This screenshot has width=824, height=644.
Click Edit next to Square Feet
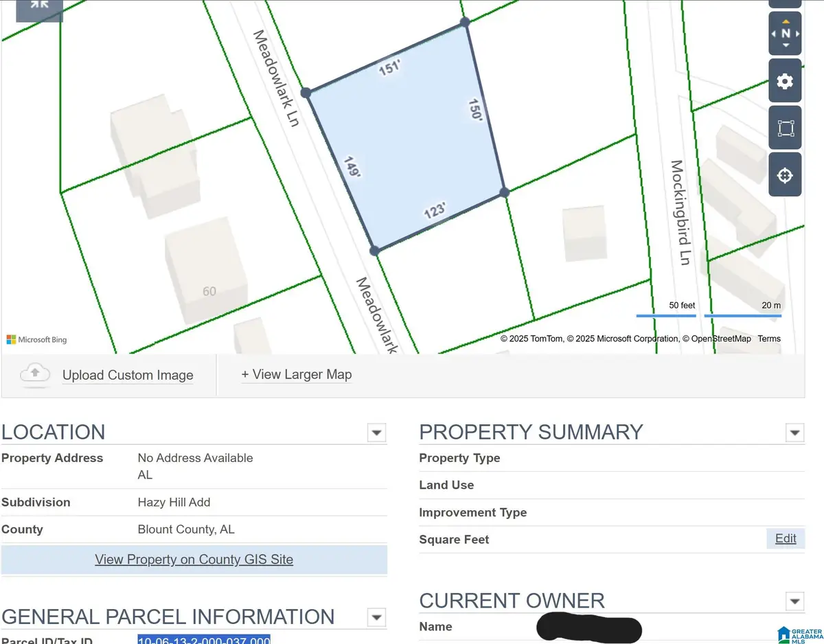[x=786, y=538]
